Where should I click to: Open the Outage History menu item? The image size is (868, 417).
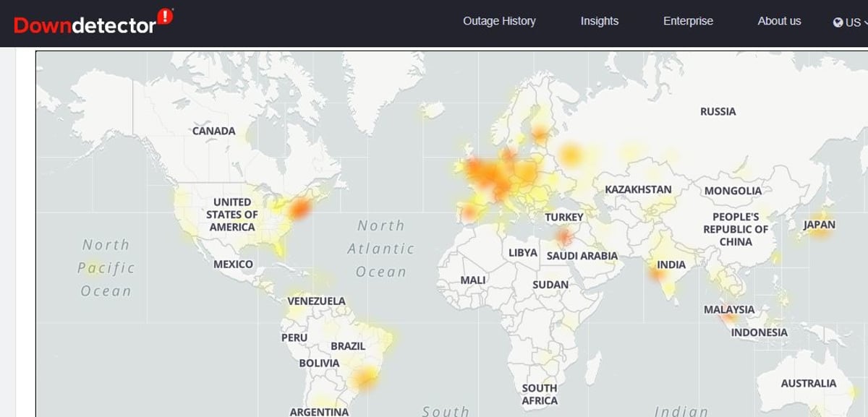[499, 21]
